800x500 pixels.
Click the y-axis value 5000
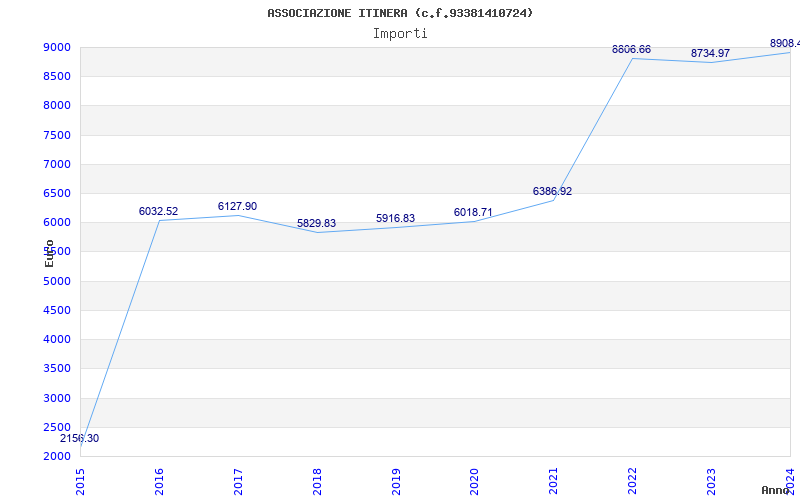tap(58, 281)
